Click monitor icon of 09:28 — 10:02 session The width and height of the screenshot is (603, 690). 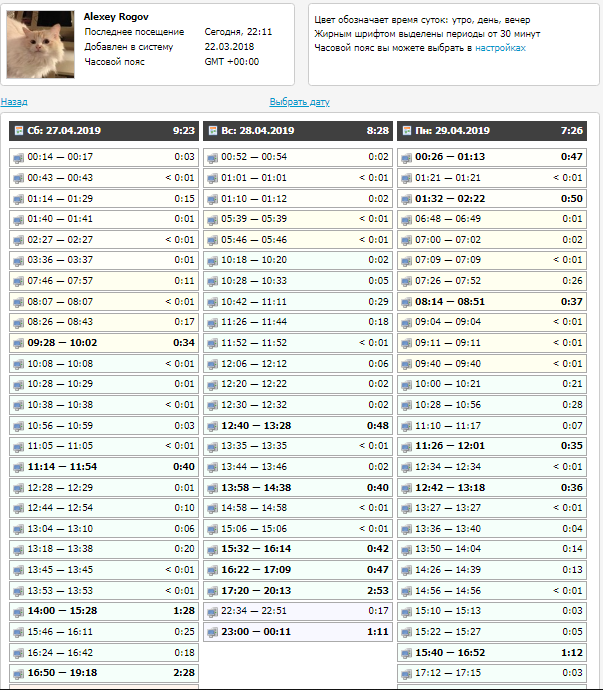tap(18, 343)
